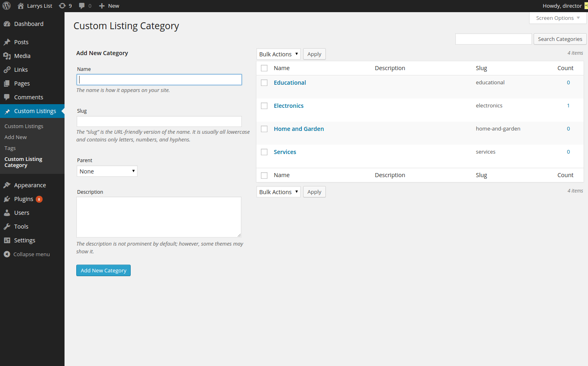
Task: Open the top Bulk Actions dropdown
Action: tap(278, 54)
